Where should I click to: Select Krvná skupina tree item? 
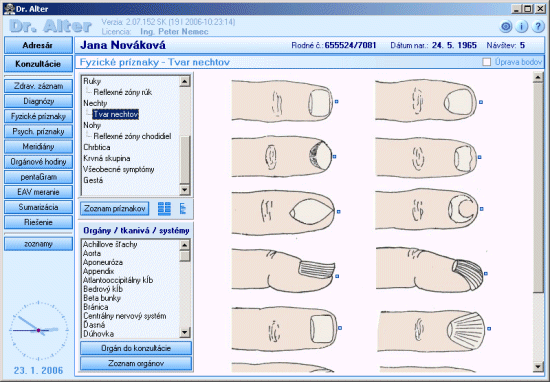[107, 158]
